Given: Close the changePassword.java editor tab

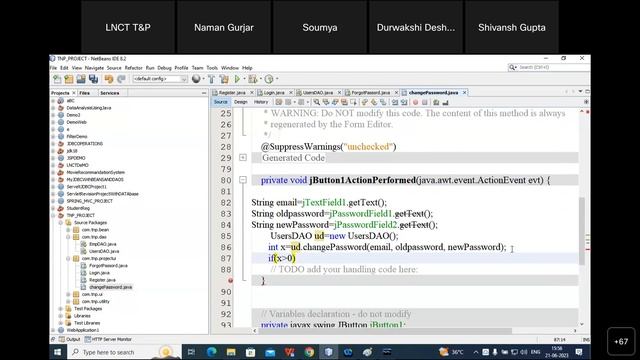Looking at the screenshot, I should pos(464,93).
